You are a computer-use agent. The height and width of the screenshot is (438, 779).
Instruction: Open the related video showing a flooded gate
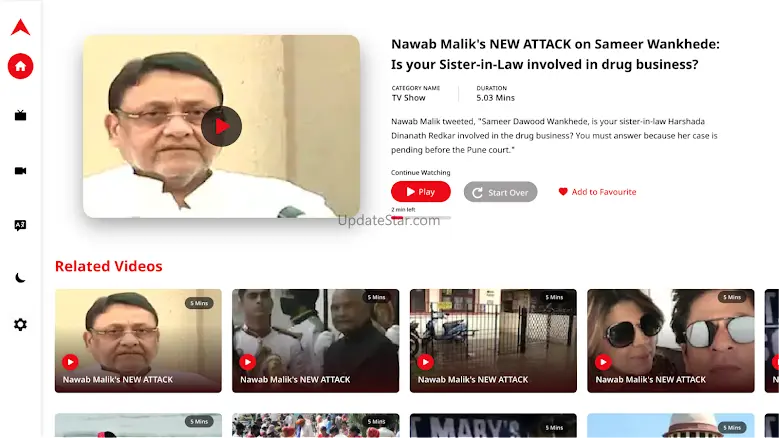click(x=493, y=341)
